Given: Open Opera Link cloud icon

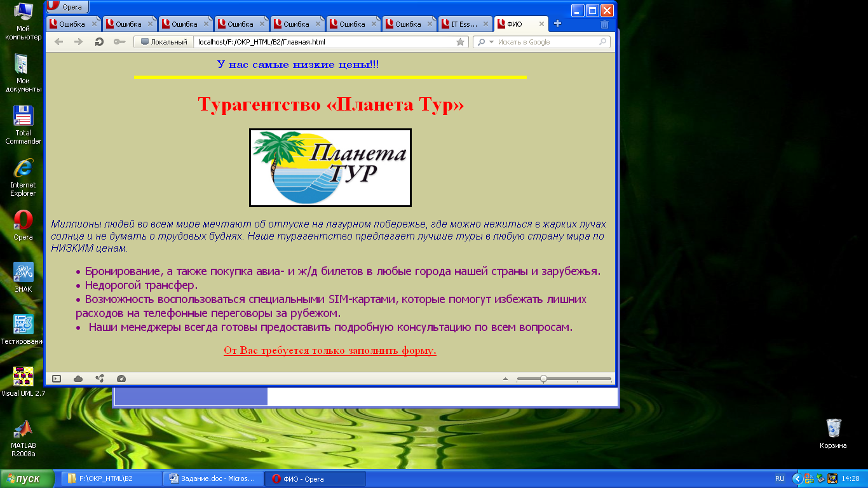Looking at the screenshot, I should pyautogui.click(x=78, y=379).
